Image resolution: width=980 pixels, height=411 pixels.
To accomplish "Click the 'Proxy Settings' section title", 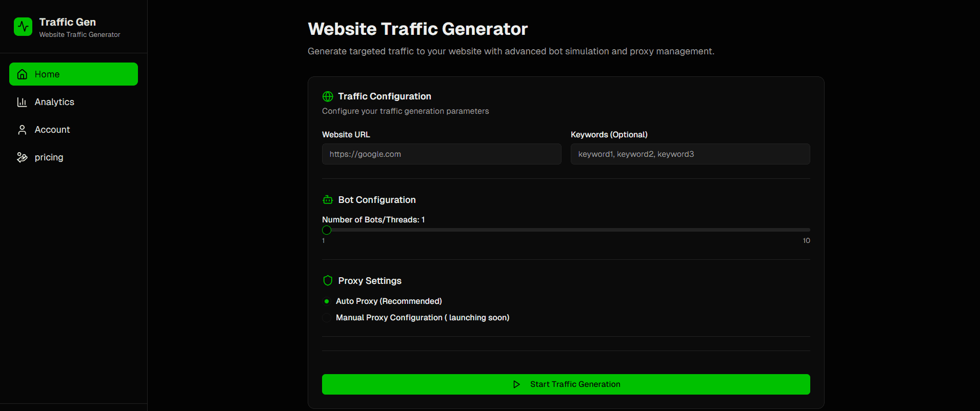I will (x=370, y=281).
